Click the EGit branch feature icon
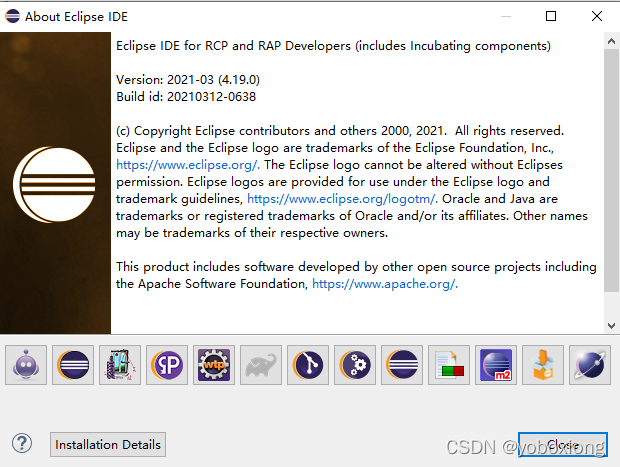620x467 pixels. pyautogui.click(x=308, y=365)
